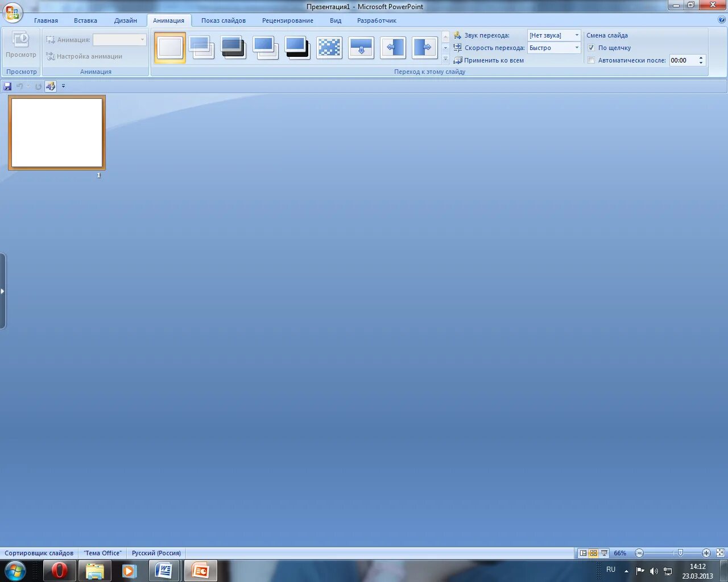Click the zoom in plus button
The image size is (728, 582).
click(x=706, y=553)
